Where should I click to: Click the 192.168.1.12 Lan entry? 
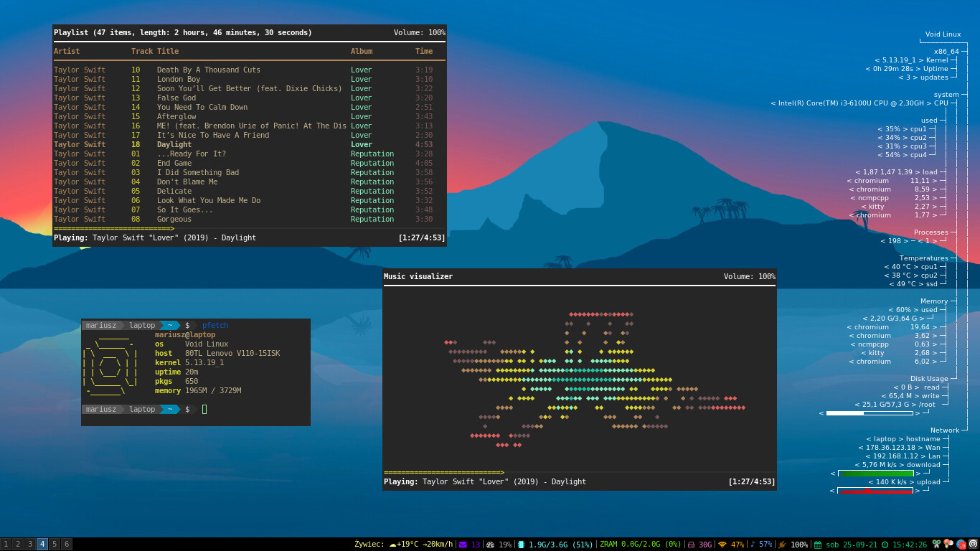click(903, 456)
